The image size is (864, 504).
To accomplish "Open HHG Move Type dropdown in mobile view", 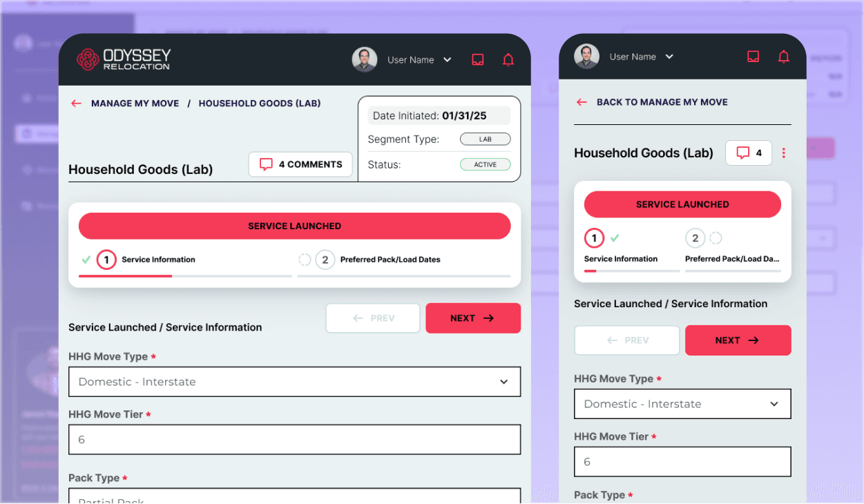I will (x=682, y=404).
